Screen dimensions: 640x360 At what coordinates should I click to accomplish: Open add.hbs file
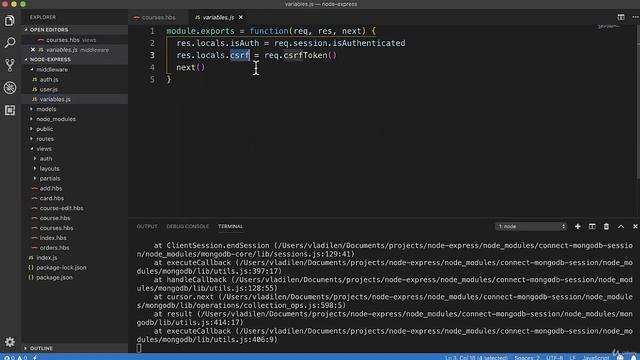click(x=51, y=189)
